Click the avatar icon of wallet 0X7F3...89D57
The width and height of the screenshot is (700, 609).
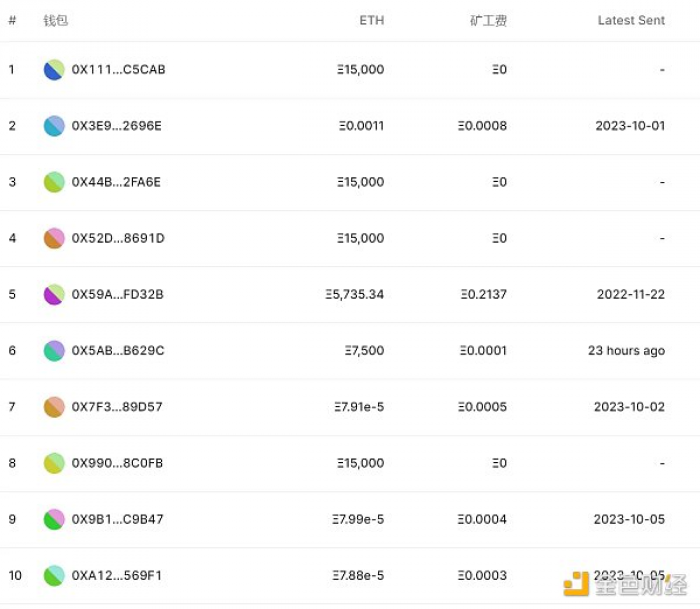point(54,407)
